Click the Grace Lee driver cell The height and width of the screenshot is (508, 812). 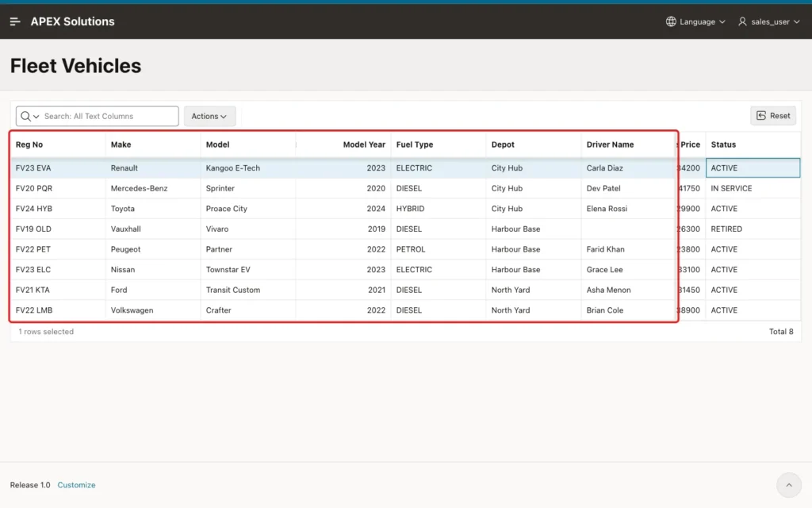(628, 270)
